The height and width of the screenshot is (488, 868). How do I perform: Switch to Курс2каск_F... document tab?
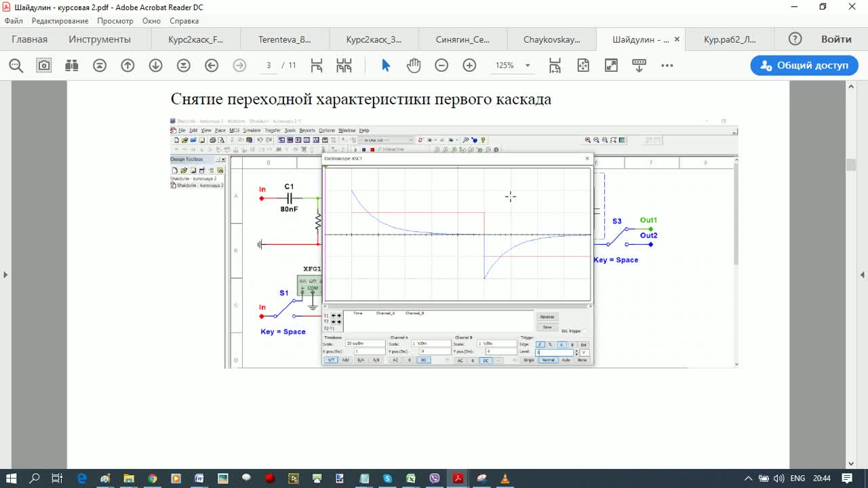[x=195, y=39]
